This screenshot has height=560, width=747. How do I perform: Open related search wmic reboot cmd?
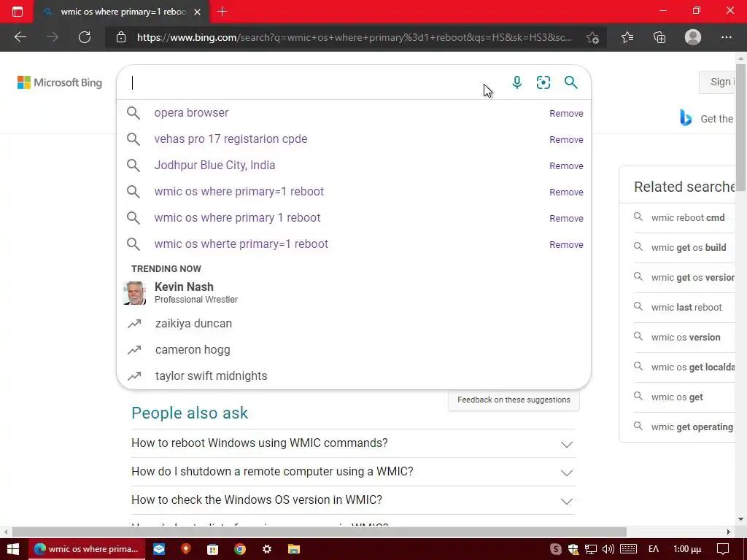point(687,217)
